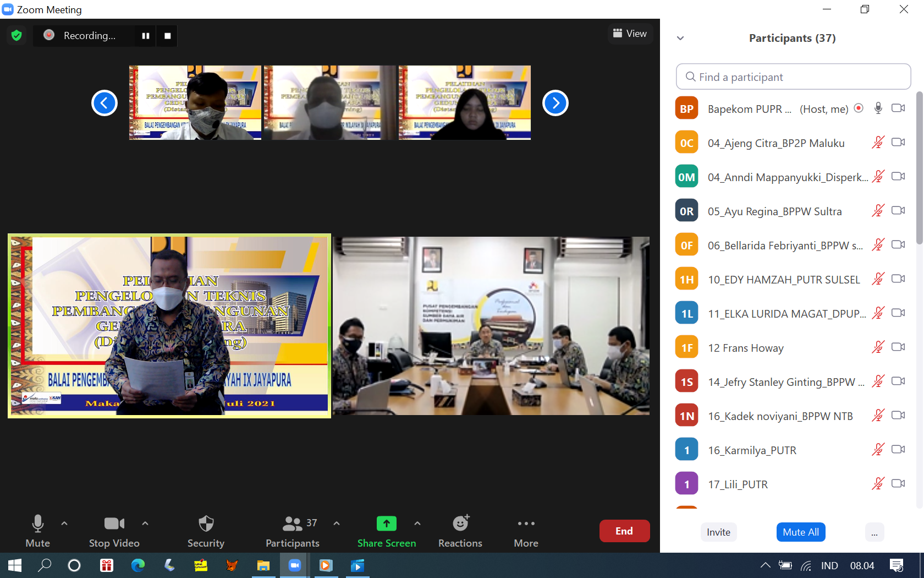
Task: Unmute 10_EDY HAMZAH_PUTR SULSEL
Action: [878, 279]
